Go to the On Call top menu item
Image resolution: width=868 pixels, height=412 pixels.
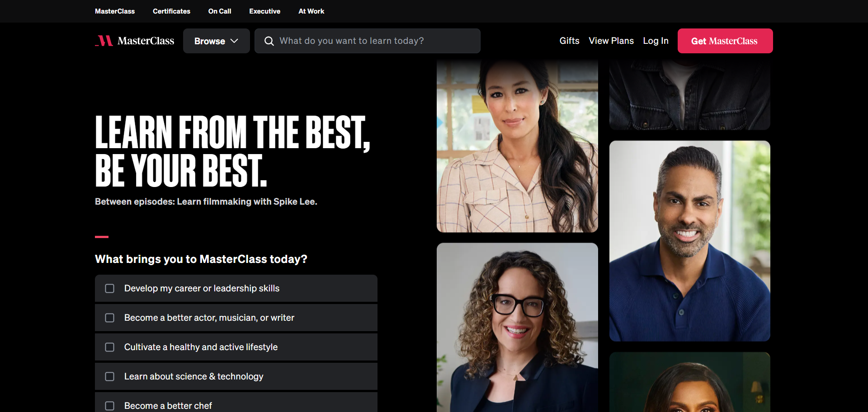[x=220, y=11]
